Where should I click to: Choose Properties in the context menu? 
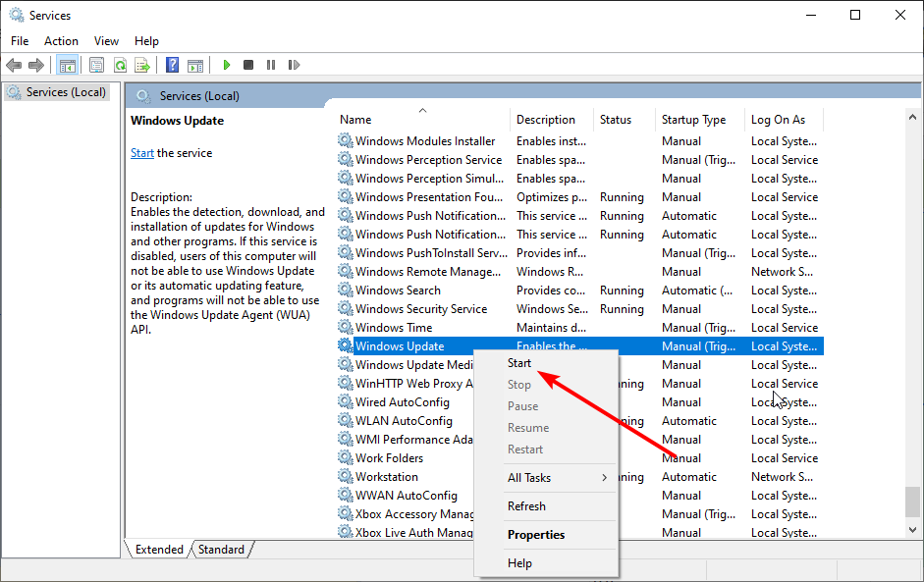click(546, 535)
